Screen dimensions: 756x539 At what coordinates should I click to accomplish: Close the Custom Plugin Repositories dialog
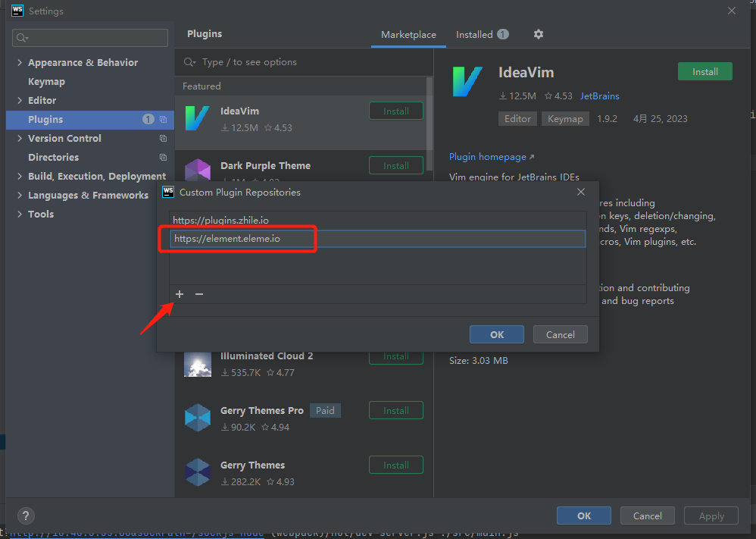click(581, 192)
